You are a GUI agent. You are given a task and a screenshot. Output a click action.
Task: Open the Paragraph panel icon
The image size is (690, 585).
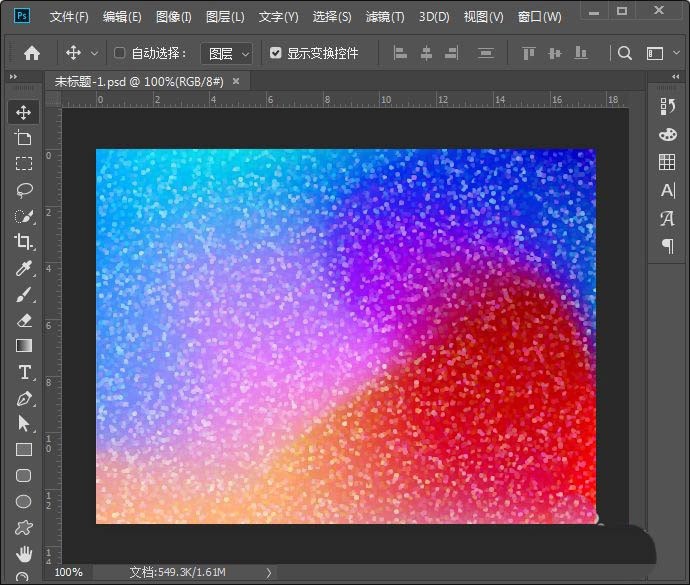click(667, 246)
